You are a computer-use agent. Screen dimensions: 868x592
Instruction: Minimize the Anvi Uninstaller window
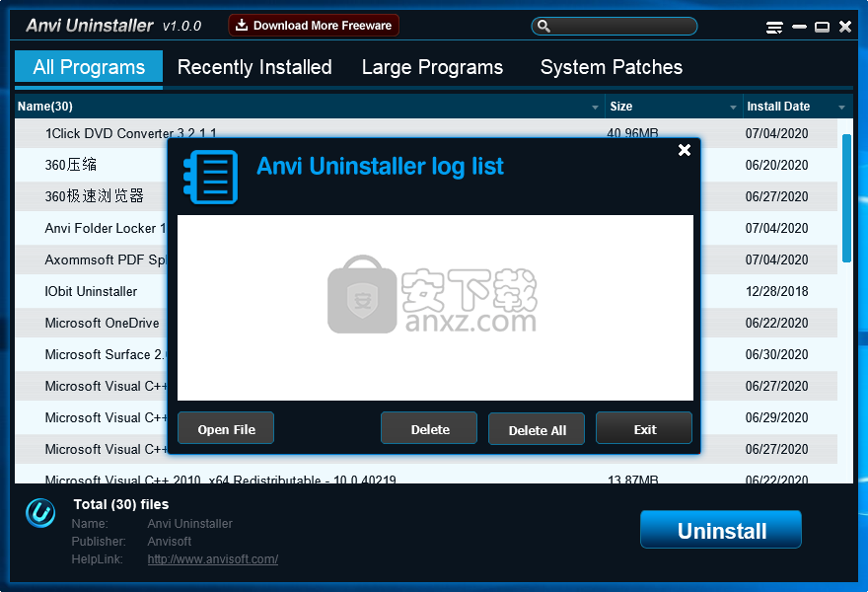(x=799, y=27)
